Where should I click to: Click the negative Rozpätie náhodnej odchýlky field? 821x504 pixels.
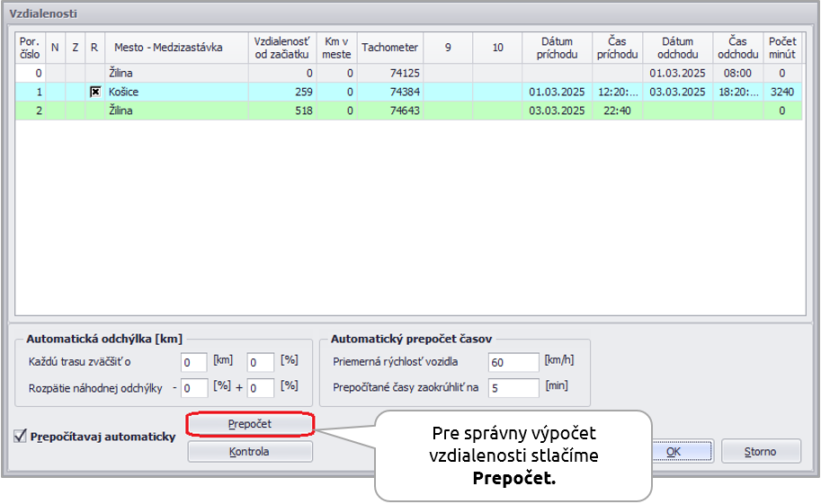(193, 388)
